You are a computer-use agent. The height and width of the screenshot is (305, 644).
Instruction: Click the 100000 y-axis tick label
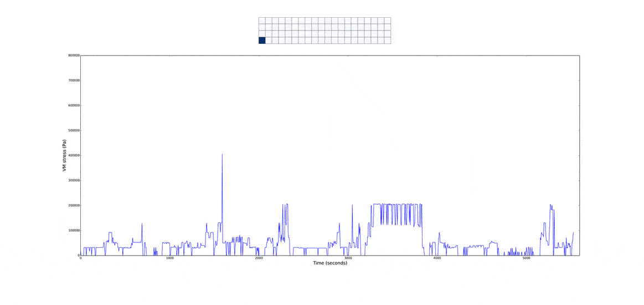73,230
